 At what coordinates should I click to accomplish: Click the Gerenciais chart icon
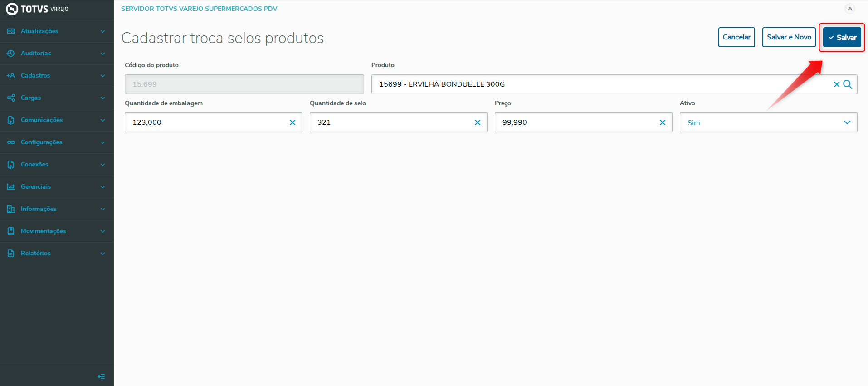(11, 187)
